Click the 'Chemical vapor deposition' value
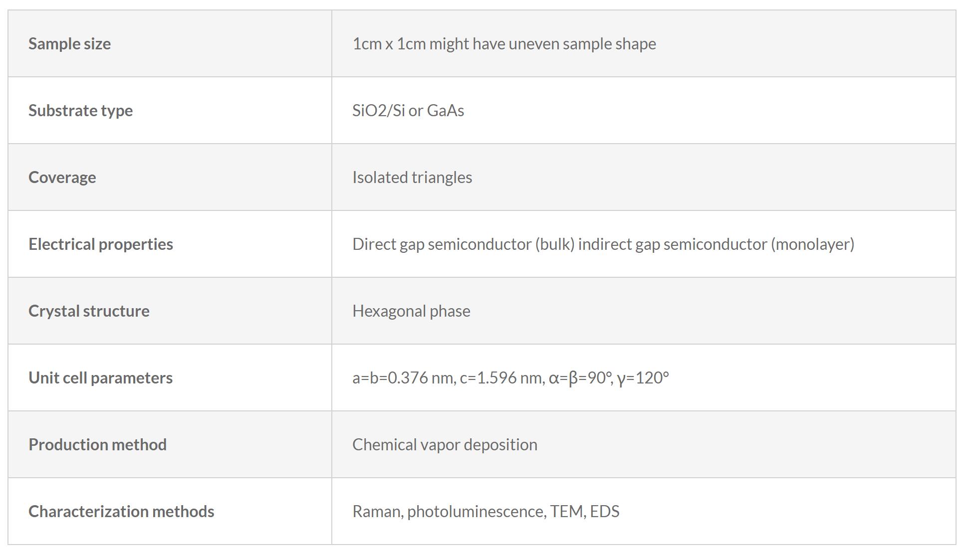Image resolution: width=972 pixels, height=560 pixels. click(445, 445)
